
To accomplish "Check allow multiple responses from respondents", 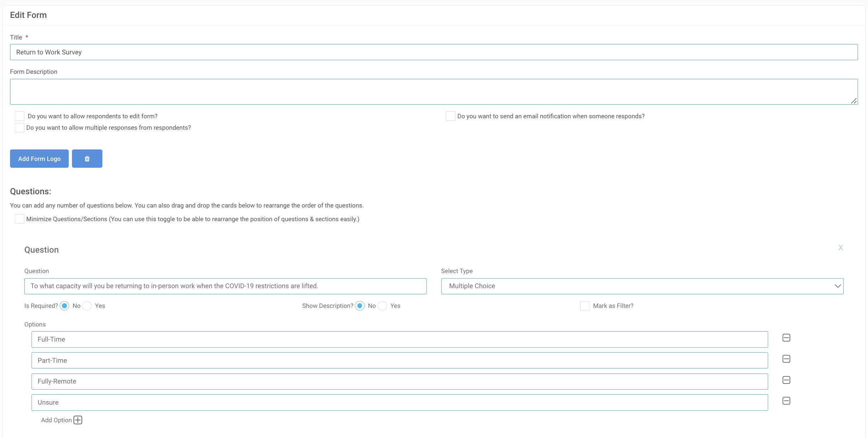I will click(19, 128).
